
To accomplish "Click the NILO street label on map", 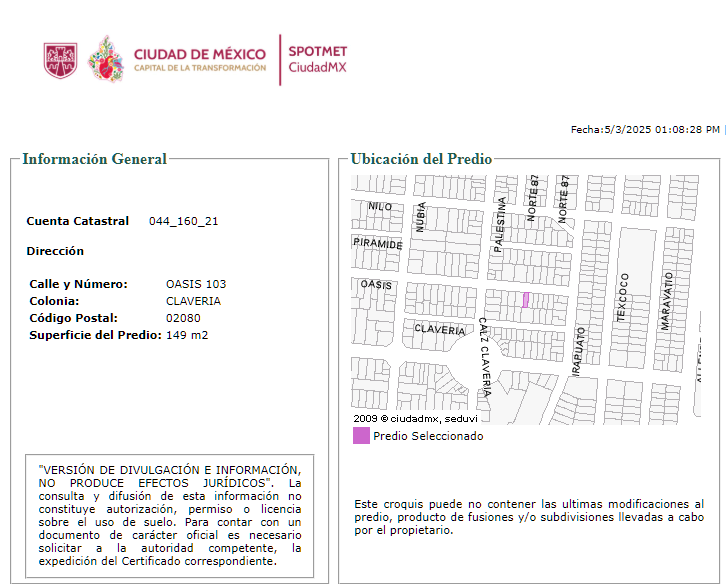I will [x=380, y=207].
